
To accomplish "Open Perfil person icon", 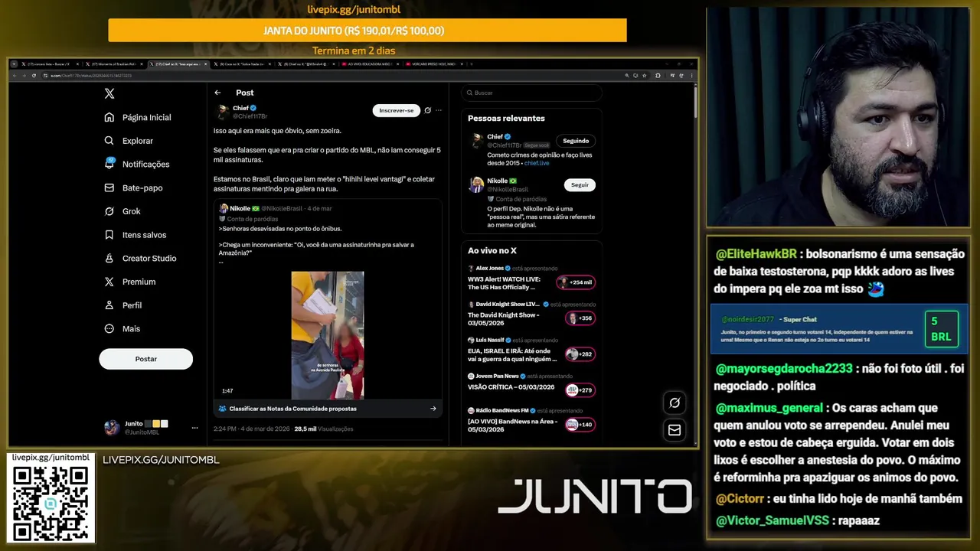I will click(x=109, y=305).
